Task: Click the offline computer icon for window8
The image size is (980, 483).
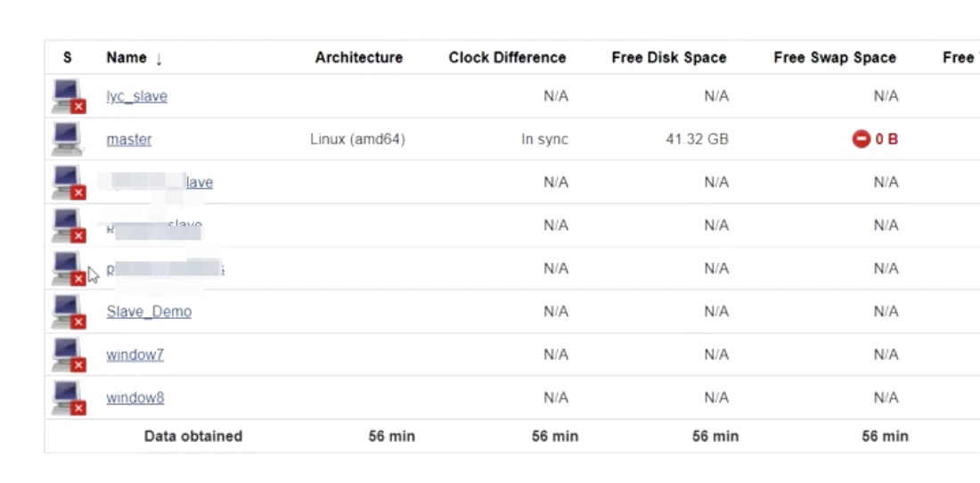Action: click(x=68, y=397)
